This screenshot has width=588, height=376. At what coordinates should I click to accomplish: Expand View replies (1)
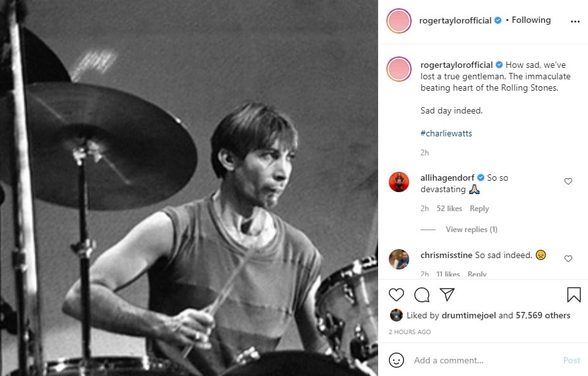(471, 230)
